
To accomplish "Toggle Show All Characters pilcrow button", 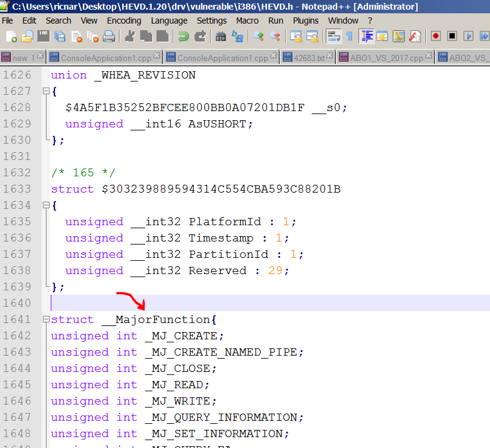I will (x=349, y=36).
